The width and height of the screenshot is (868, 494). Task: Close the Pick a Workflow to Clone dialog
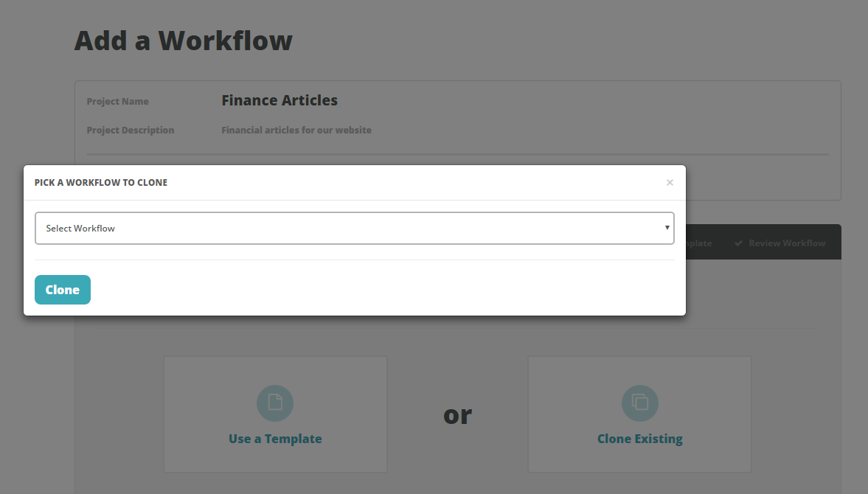click(670, 183)
